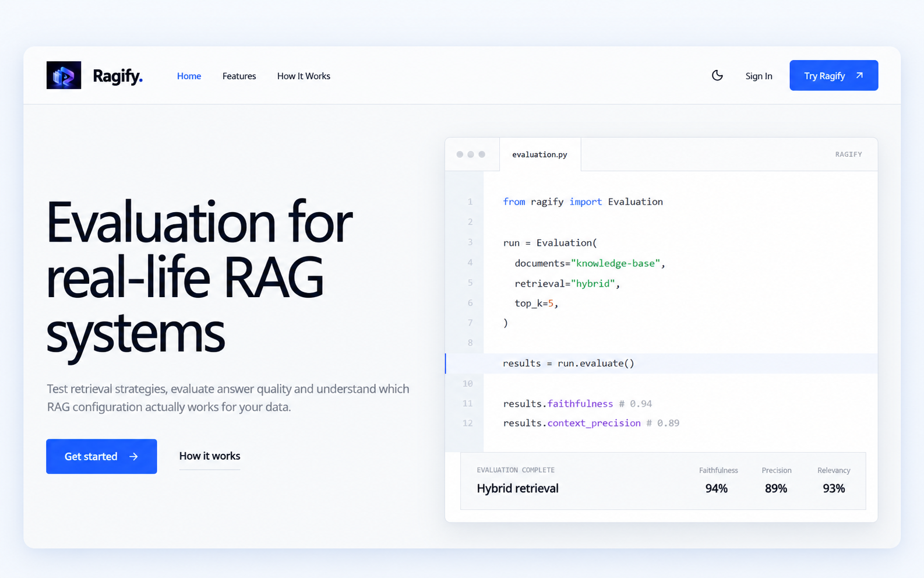Click line number 12 in the gutter
Screen dimensions: 924x578
(x=467, y=423)
